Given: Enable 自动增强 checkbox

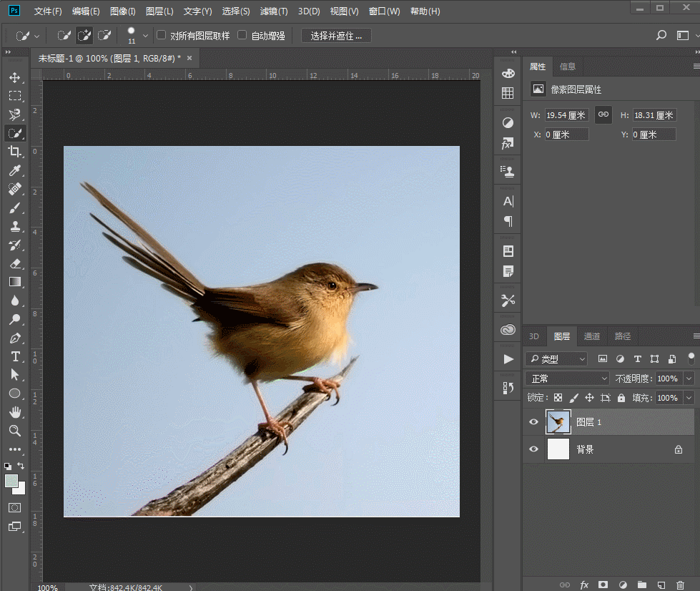Looking at the screenshot, I should [x=242, y=35].
